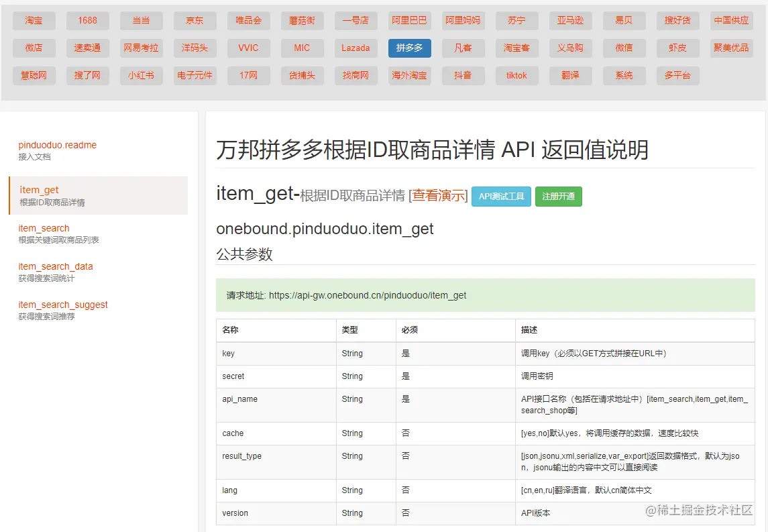The width and height of the screenshot is (768, 532).
Task: Click the 'lang' parameter cell
Action: (x=276, y=490)
